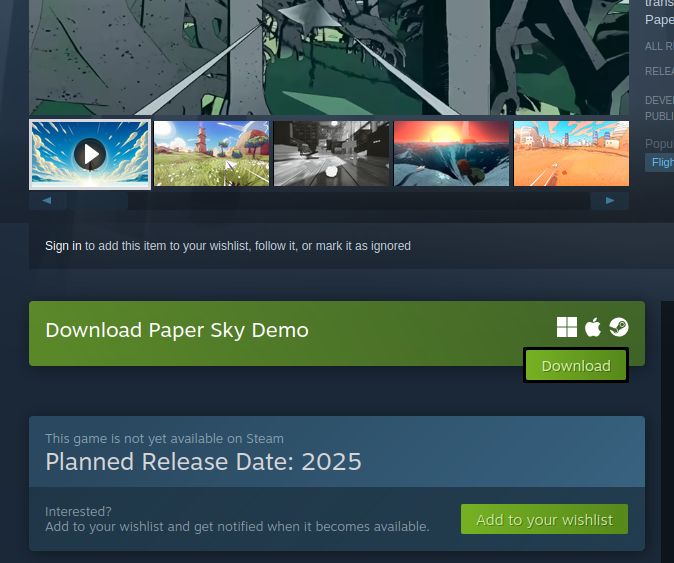Select the sunset ocean screenshot thumbnail
Screen dimensions: 674x563
(451, 153)
